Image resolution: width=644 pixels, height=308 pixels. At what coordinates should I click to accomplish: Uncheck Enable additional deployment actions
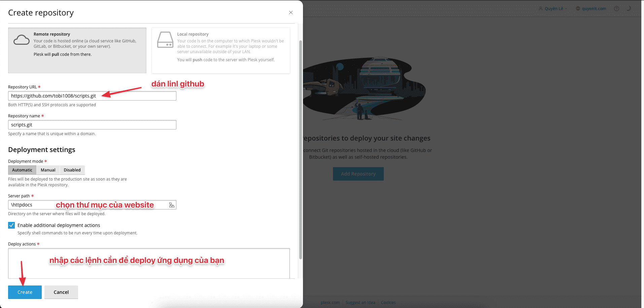pyautogui.click(x=11, y=225)
